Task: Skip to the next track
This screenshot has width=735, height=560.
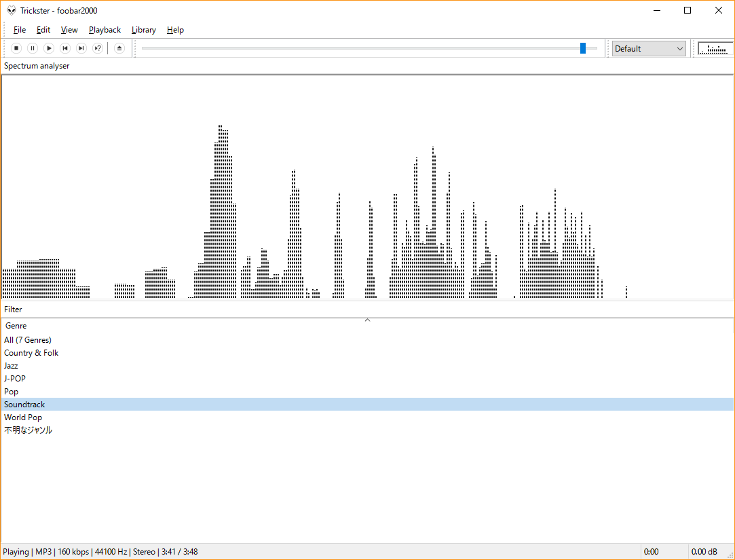Action: pos(81,48)
